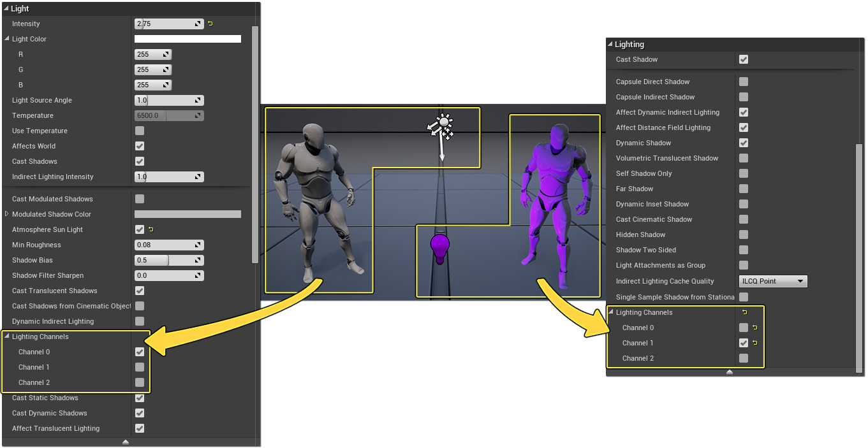
Task: Click the collapse arrow at bottom of Light panel
Action: point(126,442)
